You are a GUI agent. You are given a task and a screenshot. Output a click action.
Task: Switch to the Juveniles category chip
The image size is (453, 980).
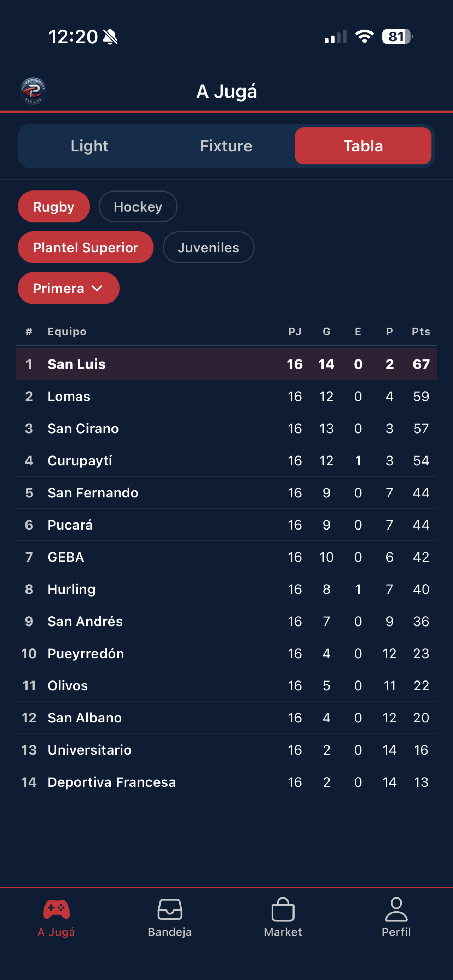point(209,247)
